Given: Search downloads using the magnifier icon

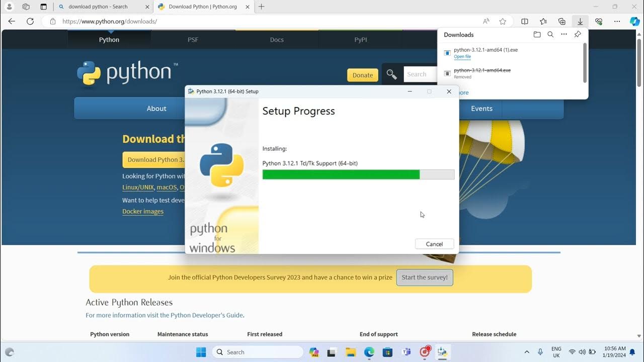Looking at the screenshot, I should pos(550,35).
